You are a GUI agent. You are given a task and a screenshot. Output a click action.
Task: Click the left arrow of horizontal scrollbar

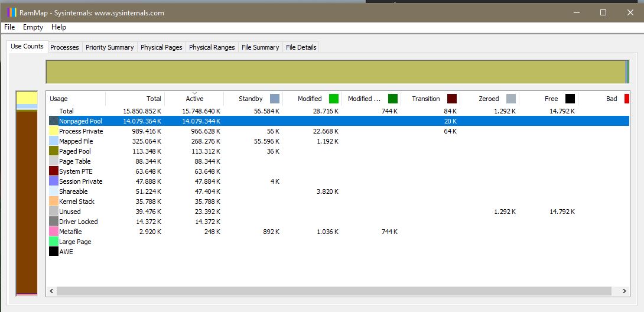tap(51, 291)
